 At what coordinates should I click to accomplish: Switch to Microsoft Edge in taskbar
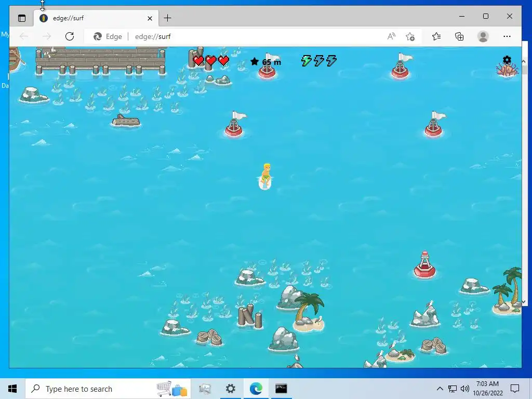point(256,389)
